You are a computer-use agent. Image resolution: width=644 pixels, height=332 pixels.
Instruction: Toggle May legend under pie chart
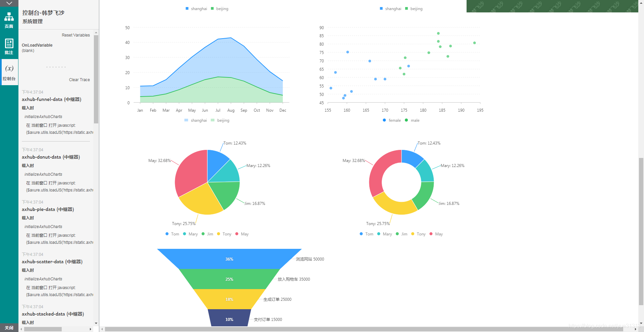[242, 234]
